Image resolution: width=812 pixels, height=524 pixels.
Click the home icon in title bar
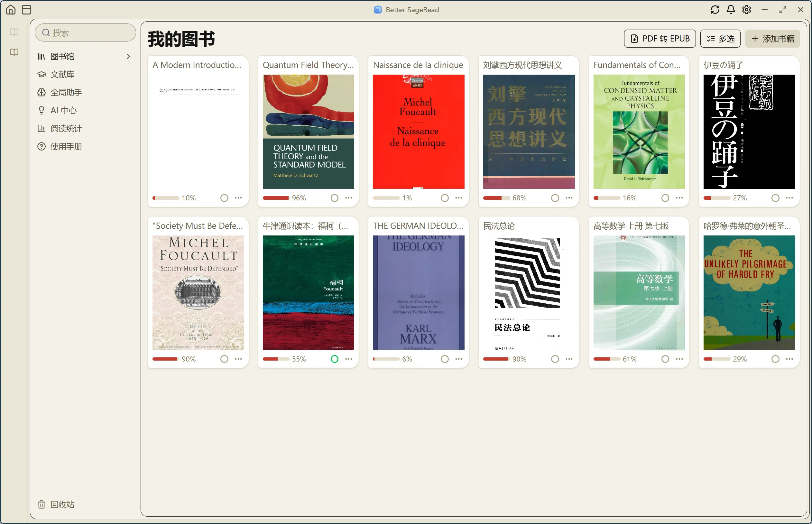pyautogui.click(x=11, y=10)
